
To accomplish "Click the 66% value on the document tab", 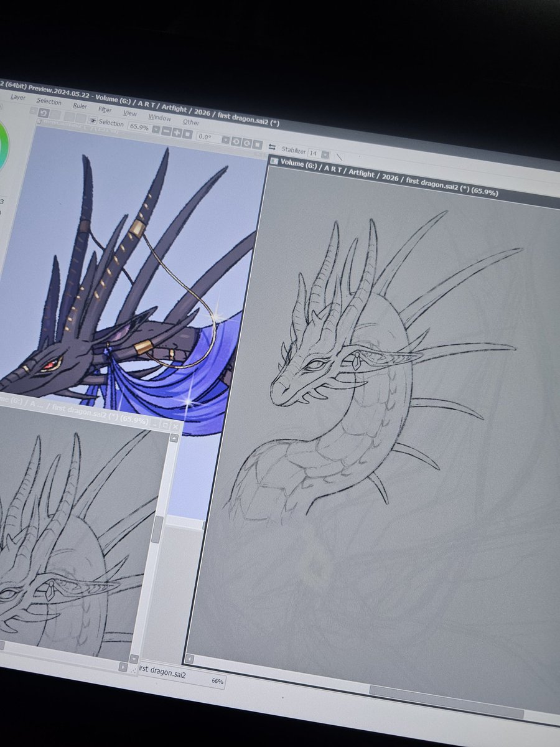I will [x=217, y=681].
